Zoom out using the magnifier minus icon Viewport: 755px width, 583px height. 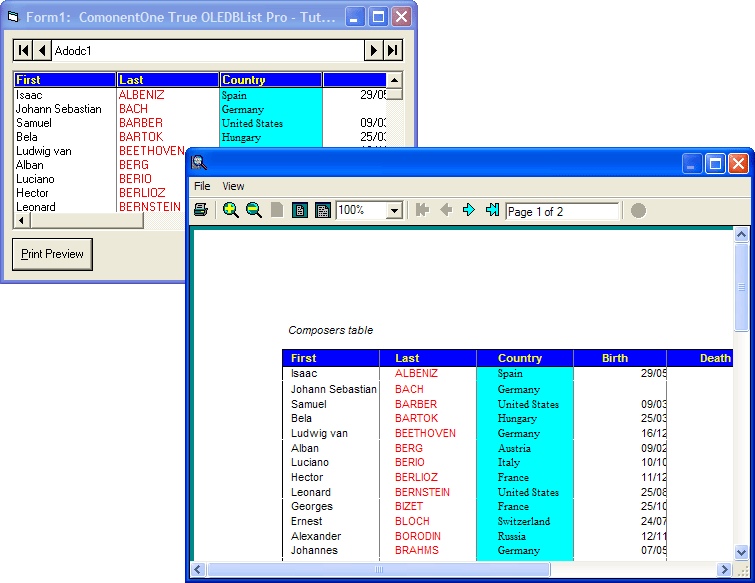point(254,210)
